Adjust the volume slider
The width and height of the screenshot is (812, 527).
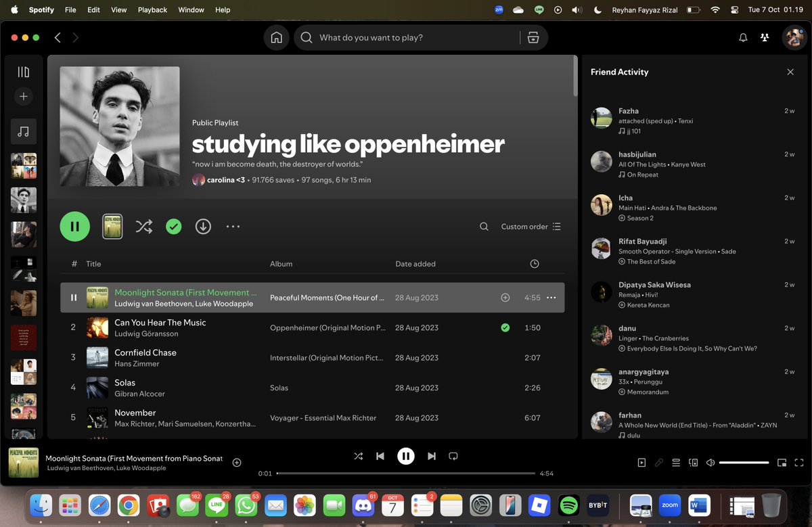744,463
